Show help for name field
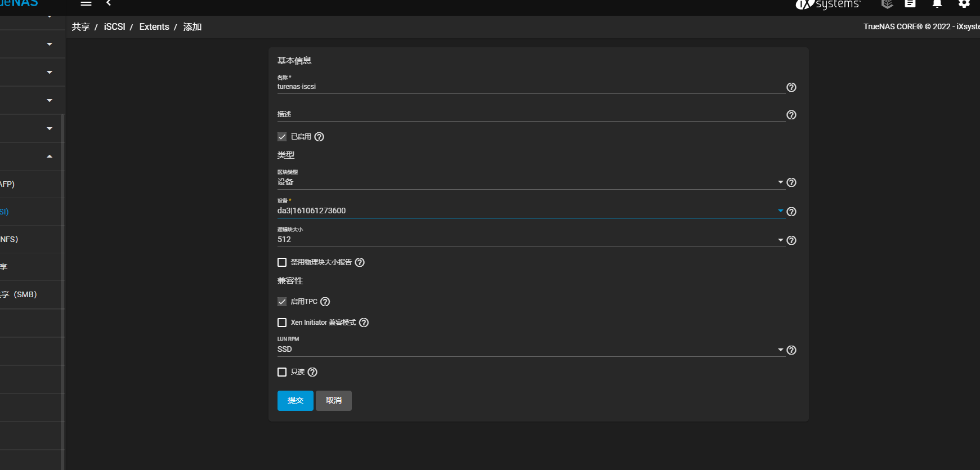The height and width of the screenshot is (470, 980). 791,87
